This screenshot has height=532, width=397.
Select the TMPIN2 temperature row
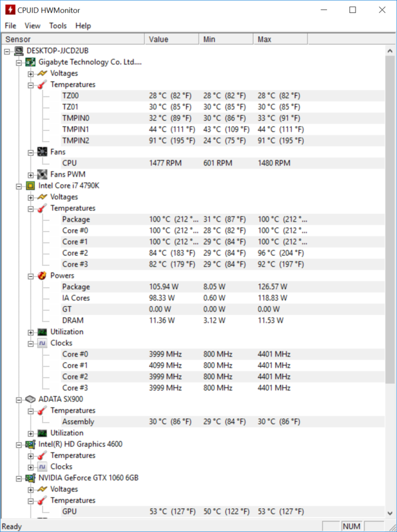[x=223, y=140]
